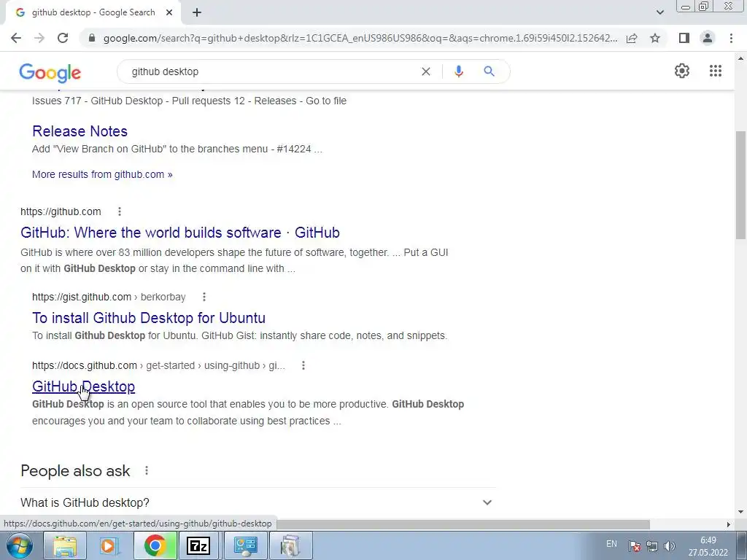Viewport: 747px width, 560px height.
Task: Click the address bar URL
Action: [x=360, y=38]
